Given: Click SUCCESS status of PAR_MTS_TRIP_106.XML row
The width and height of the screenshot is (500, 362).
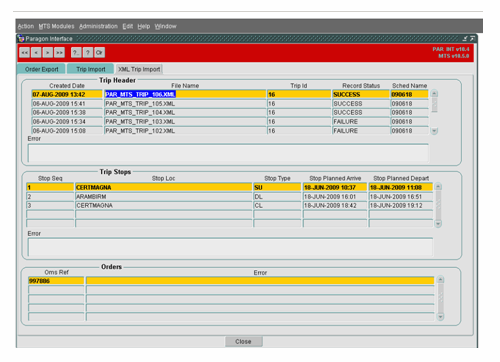Looking at the screenshot, I should [361, 94].
